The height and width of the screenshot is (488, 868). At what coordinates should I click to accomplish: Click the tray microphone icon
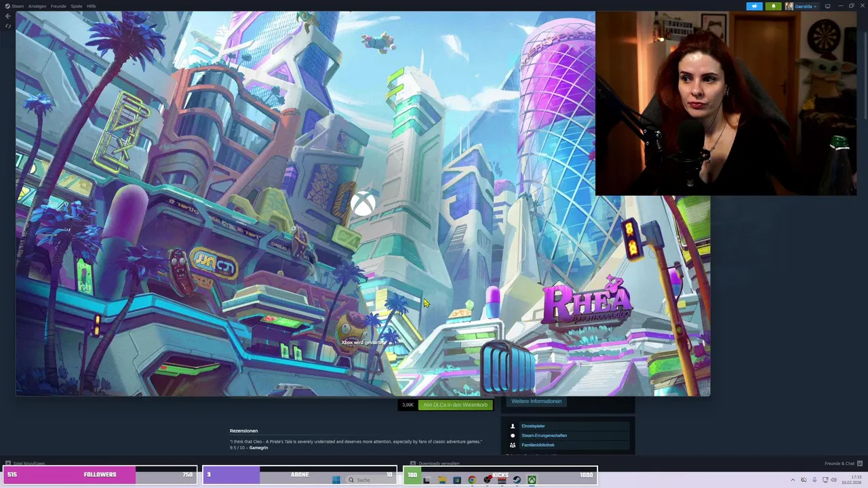[x=814, y=480]
